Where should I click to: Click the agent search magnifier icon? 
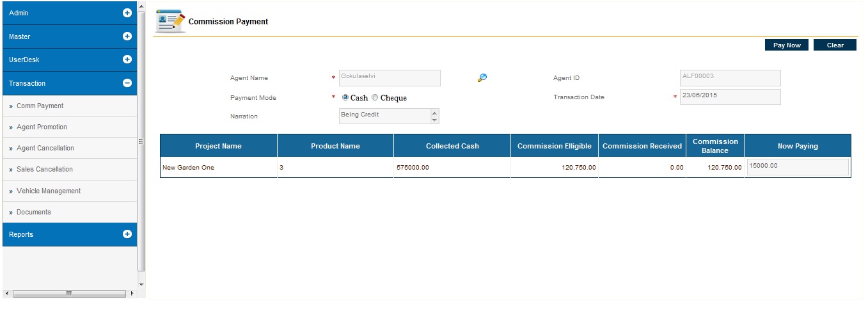point(482,78)
